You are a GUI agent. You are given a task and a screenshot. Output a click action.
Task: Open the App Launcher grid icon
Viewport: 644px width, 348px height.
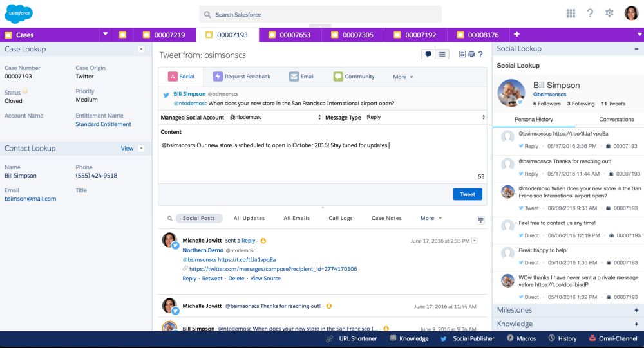(x=571, y=14)
